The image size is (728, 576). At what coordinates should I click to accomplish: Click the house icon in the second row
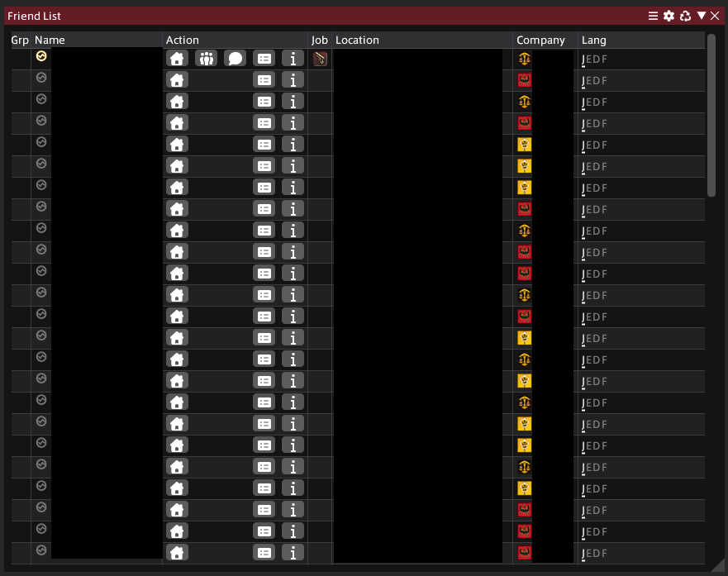coord(177,80)
